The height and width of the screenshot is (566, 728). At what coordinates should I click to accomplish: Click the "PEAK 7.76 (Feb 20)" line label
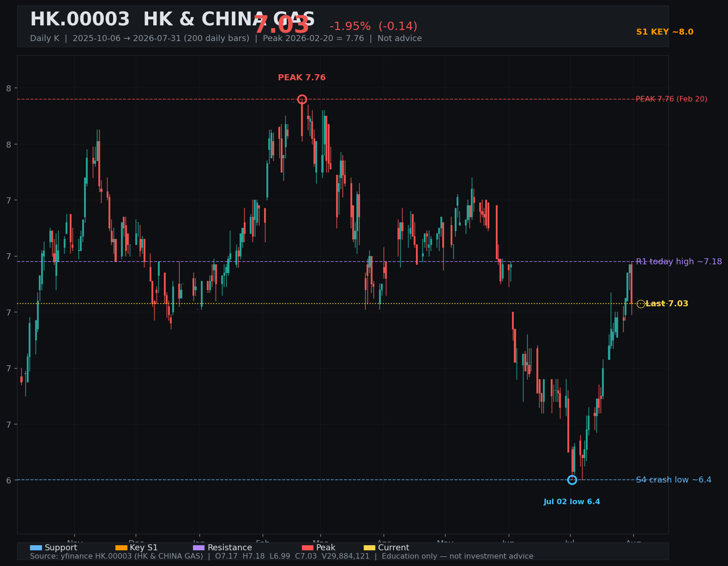pyautogui.click(x=671, y=99)
